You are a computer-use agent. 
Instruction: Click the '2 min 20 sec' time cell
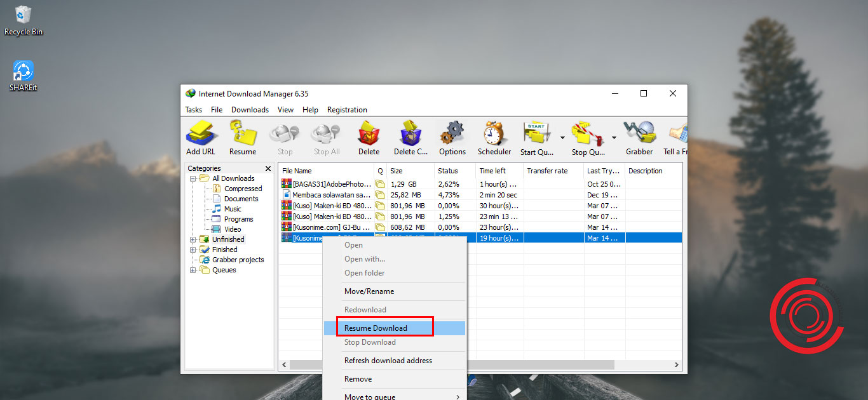(x=499, y=195)
